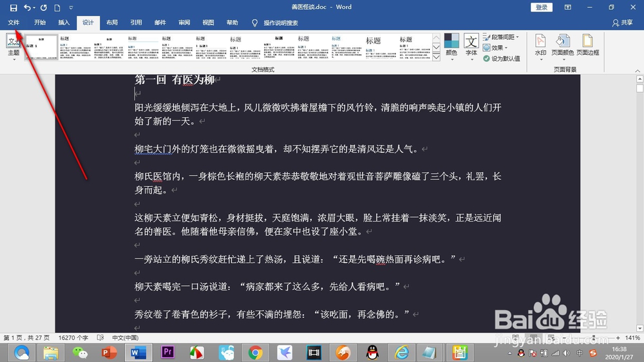This screenshot has width=644, height=362.
Task: Click the zoom in plus button
Action: (618, 338)
